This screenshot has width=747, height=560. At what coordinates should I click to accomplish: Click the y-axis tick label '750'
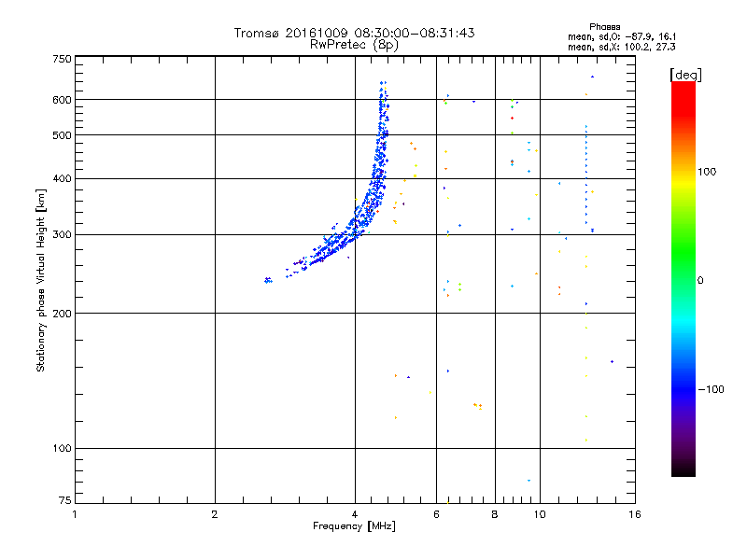tap(62, 59)
